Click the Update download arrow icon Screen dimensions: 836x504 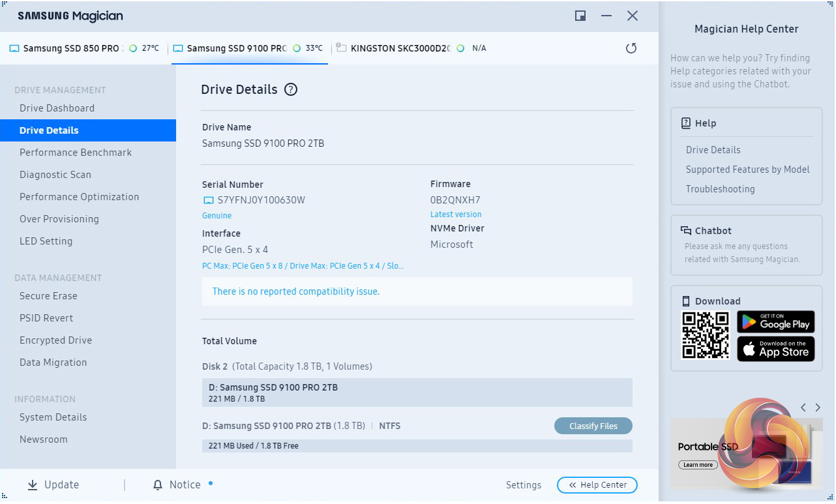click(x=33, y=485)
